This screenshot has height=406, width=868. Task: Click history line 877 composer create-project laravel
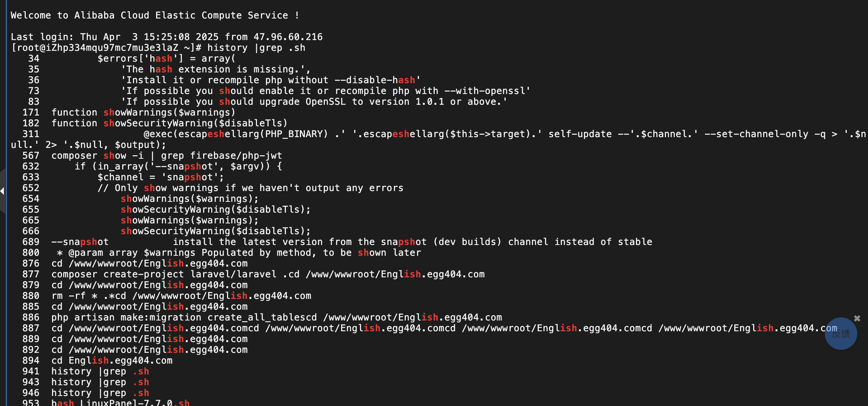[268, 274]
